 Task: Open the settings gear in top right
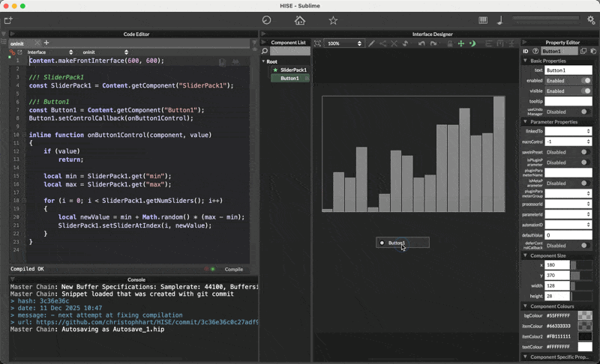point(590,20)
